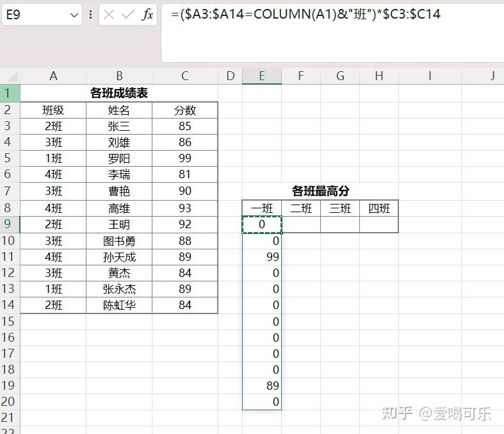This screenshot has width=504, height=434.
Task: Select the cell with name 陈虹华
Action: (x=119, y=305)
